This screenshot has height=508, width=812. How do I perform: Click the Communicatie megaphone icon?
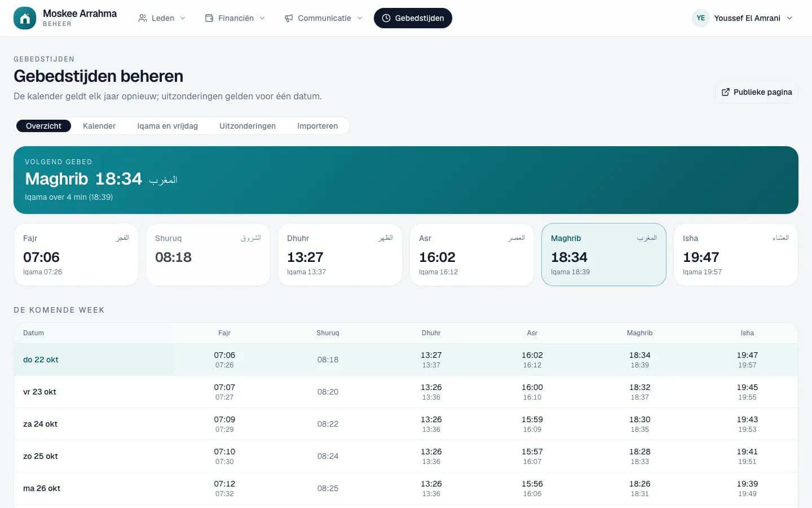coord(289,18)
